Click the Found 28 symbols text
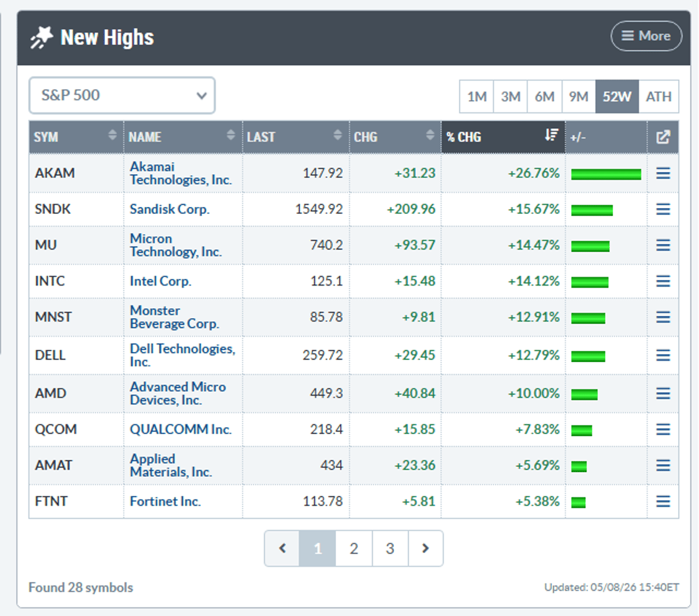Image resolution: width=699 pixels, height=616 pixels. pyautogui.click(x=81, y=587)
